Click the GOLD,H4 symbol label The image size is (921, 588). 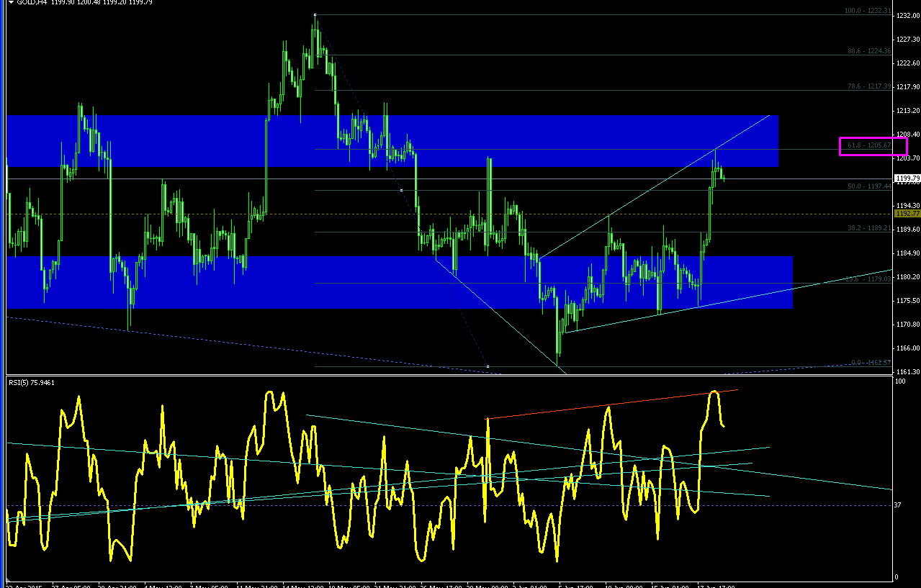[x=32, y=4]
